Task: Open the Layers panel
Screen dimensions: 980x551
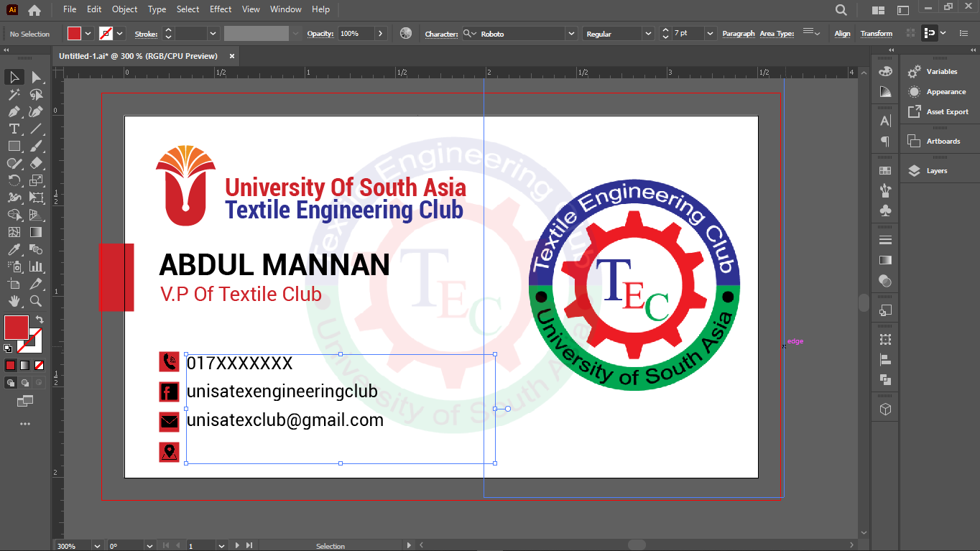Action: click(x=937, y=171)
